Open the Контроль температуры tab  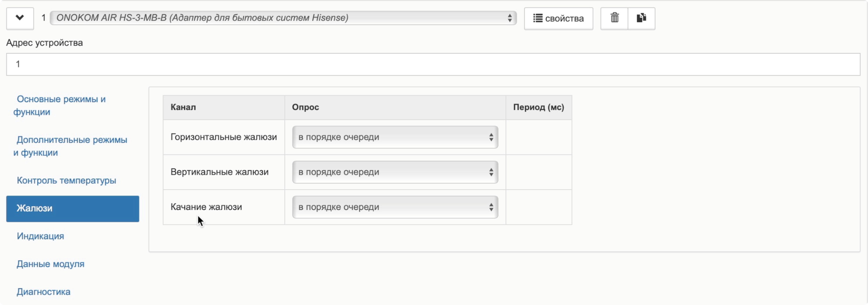[66, 181]
